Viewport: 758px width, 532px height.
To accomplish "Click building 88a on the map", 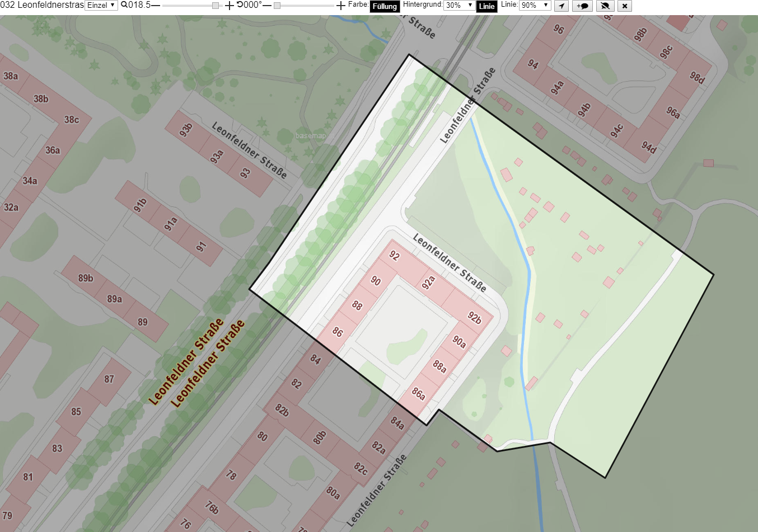I will coord(439,366).
